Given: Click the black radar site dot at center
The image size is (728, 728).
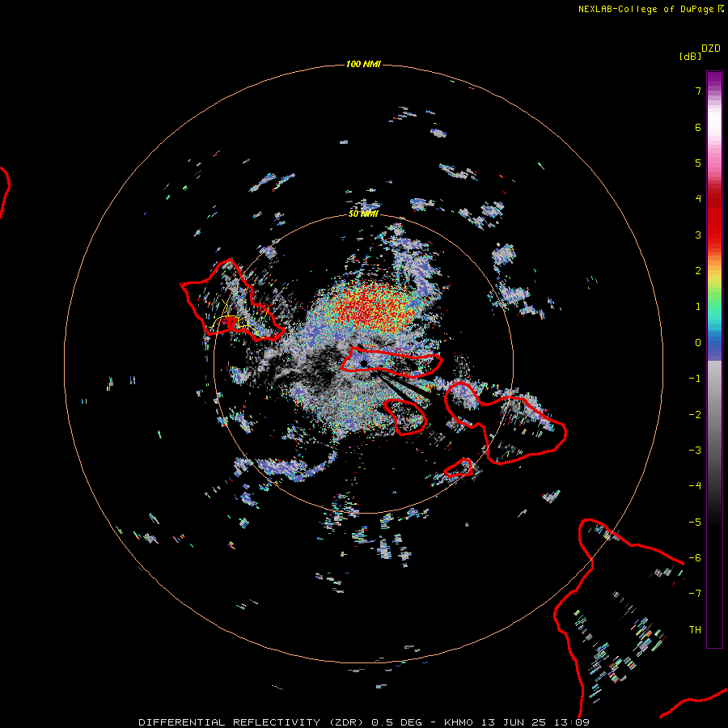Looking at the screenshot, I should pyautogui.click(x=364, y=363).
